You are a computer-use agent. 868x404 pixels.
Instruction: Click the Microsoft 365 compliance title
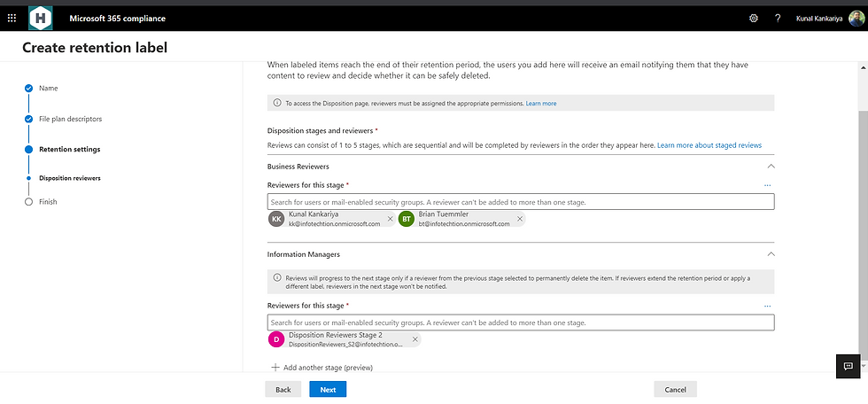pyautogui.click(x=117, y=19)
